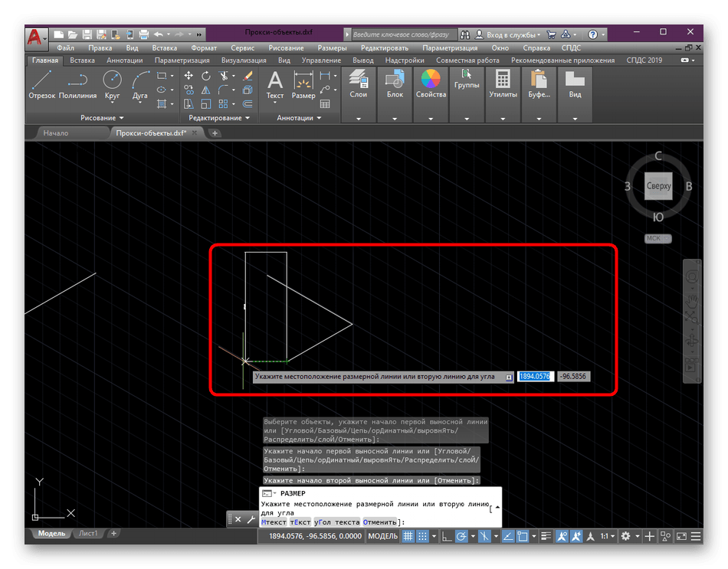Click the Erase tool icon

point(248,76)
